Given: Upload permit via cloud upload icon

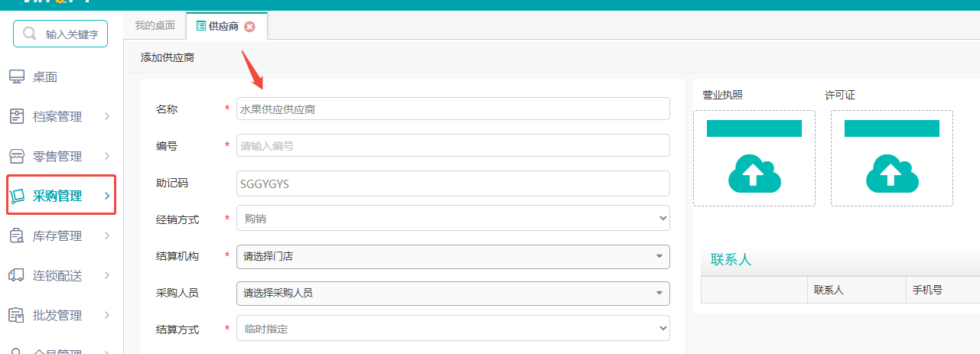Looking at the screenshot, I should click(892, 174).
